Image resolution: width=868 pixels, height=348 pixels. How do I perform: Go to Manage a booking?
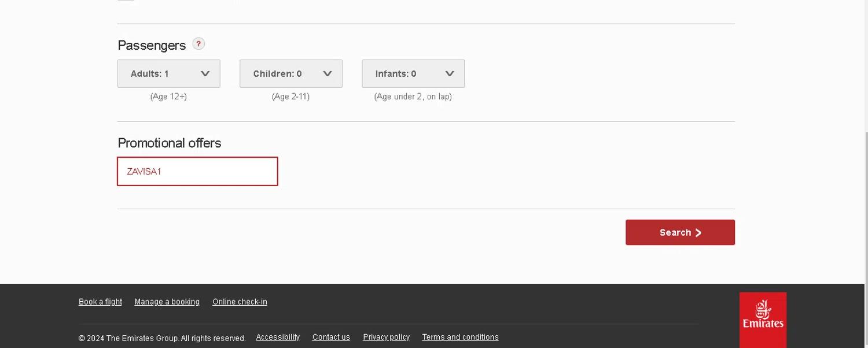click(167, 302)
